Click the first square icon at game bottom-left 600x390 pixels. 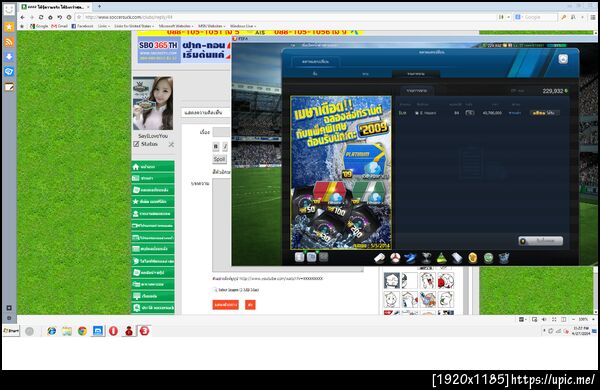coord(300,257)
